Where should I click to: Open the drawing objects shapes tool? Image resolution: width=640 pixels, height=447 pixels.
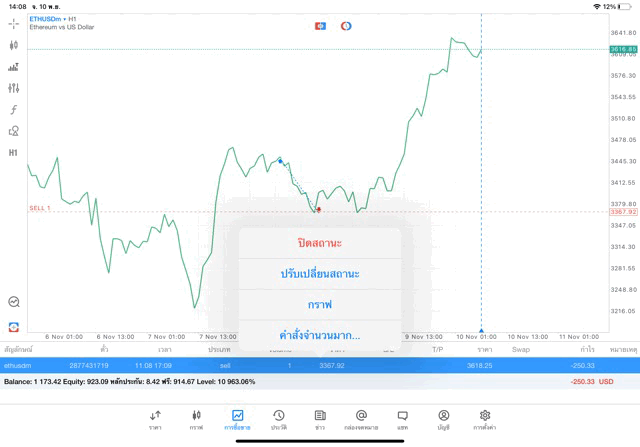click(14, 131)
